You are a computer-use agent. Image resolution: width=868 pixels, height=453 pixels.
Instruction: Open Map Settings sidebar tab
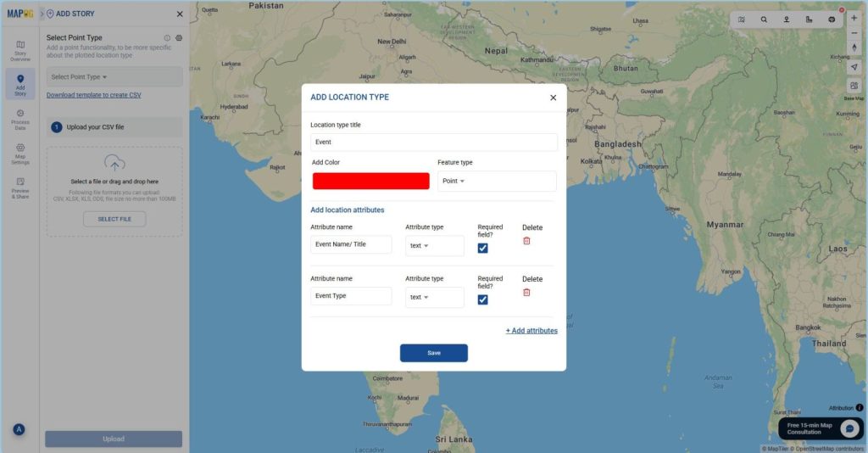coord(20,153)
